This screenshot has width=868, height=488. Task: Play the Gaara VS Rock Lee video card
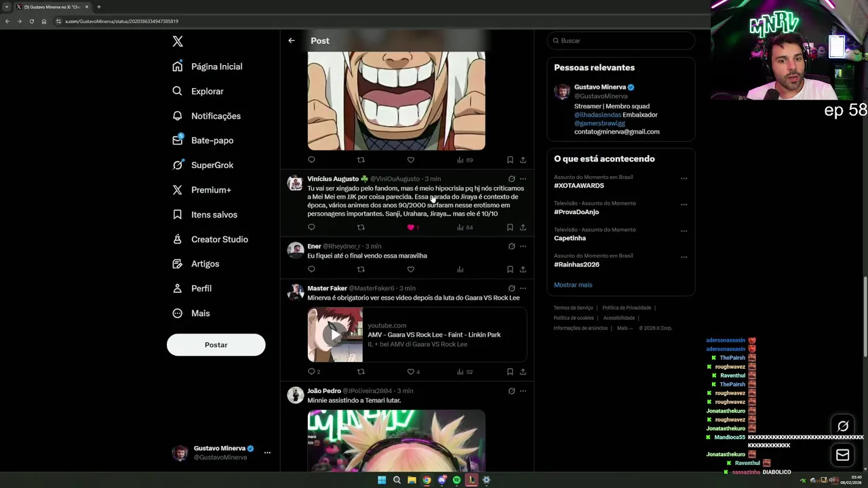point(335,335)
